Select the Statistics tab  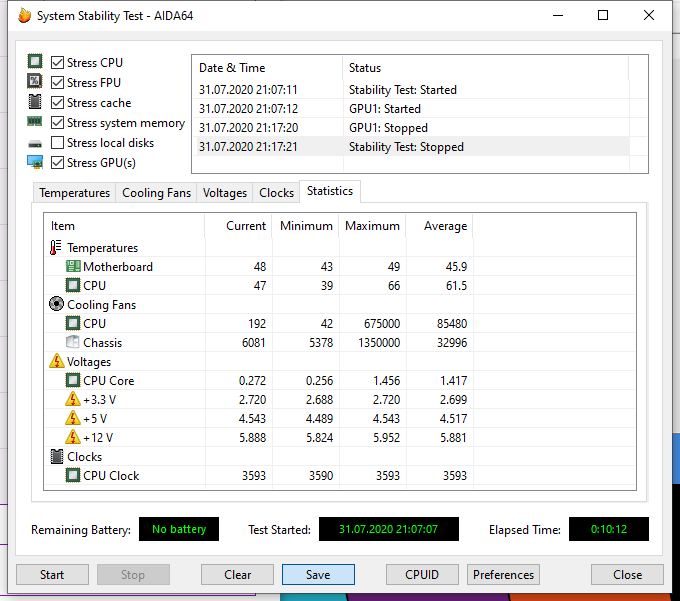330,191
